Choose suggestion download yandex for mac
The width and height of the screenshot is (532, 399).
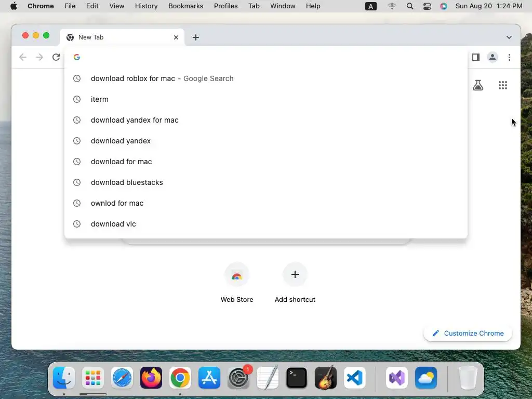click(x=266, y=120)
